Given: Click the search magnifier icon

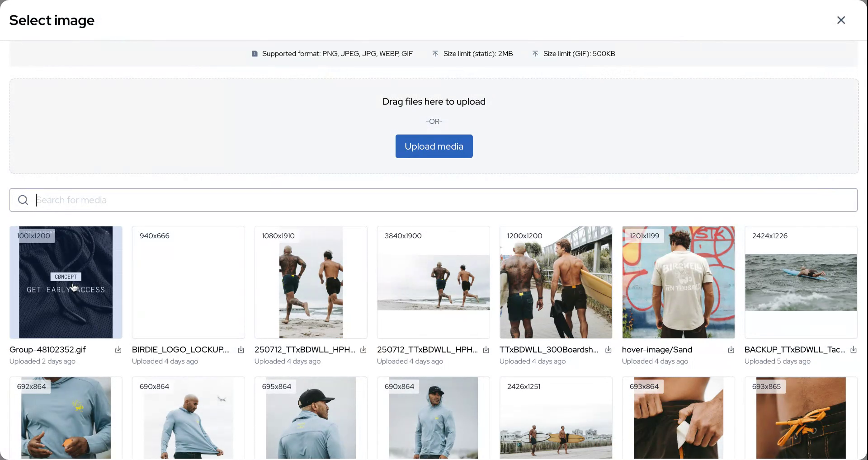Looking at the screenshot, I should (x=23, y=200).
